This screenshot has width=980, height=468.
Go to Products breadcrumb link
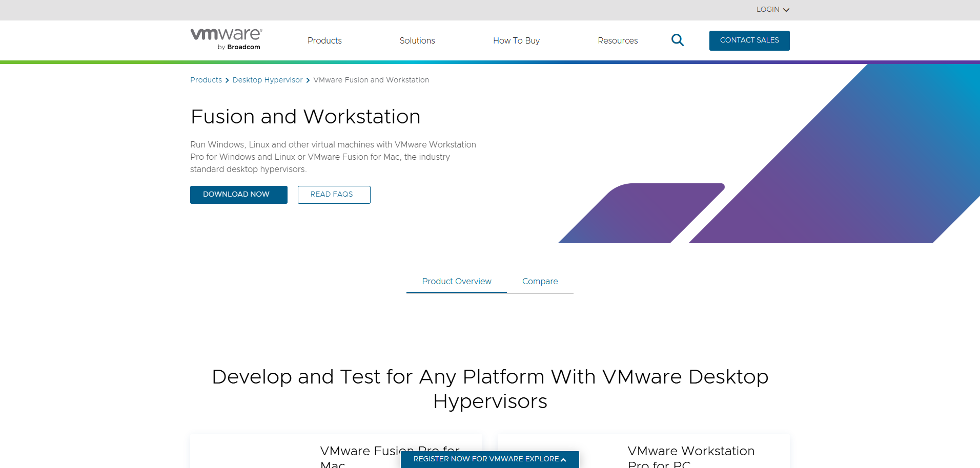(x=206, y=80)
